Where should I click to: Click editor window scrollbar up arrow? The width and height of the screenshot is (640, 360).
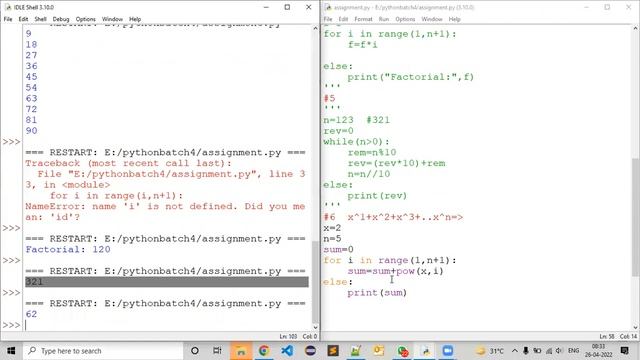click(x=635, y=29)
